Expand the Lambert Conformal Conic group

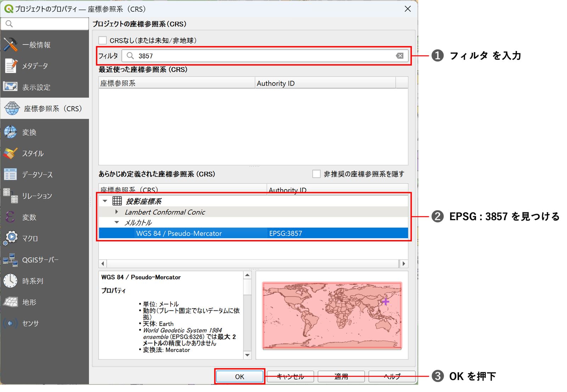coord(117,212)
